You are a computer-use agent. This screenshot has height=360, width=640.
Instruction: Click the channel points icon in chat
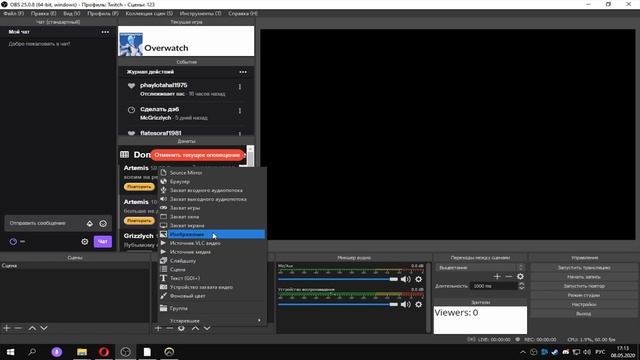13,242
